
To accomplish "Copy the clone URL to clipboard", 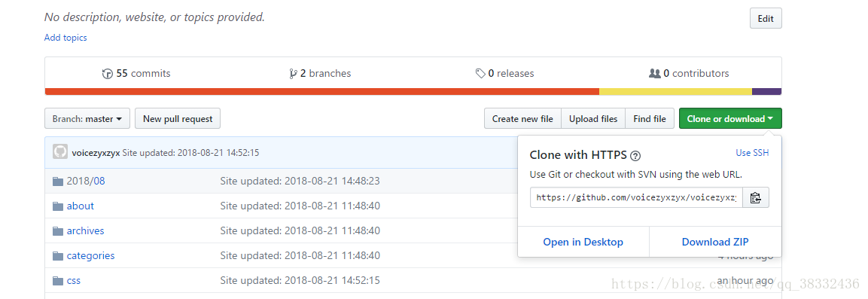I will [756, 197].
